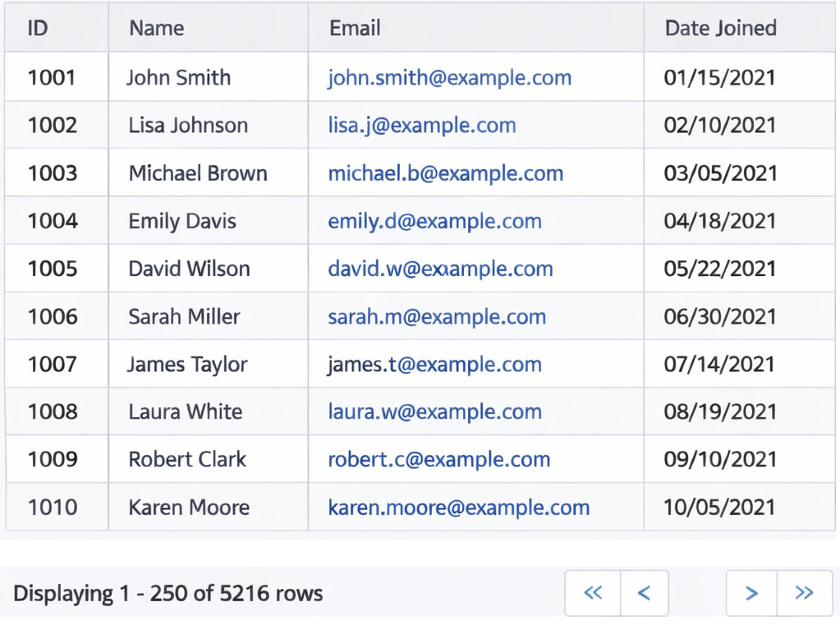Image resolution: width=840 pixels, height=625 pixels.
Task: Sort by the ID column header
Action: coord(38,28)
